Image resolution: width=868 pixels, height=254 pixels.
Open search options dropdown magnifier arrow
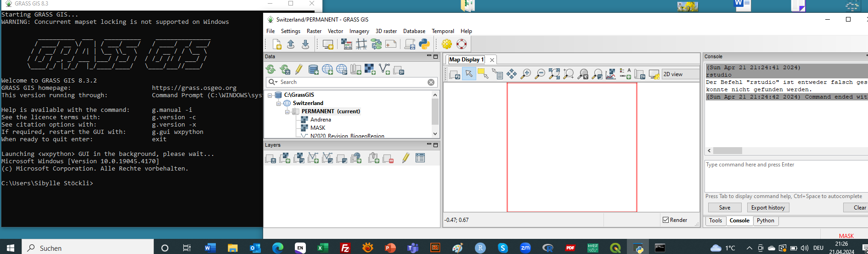(x=273, y=82)
